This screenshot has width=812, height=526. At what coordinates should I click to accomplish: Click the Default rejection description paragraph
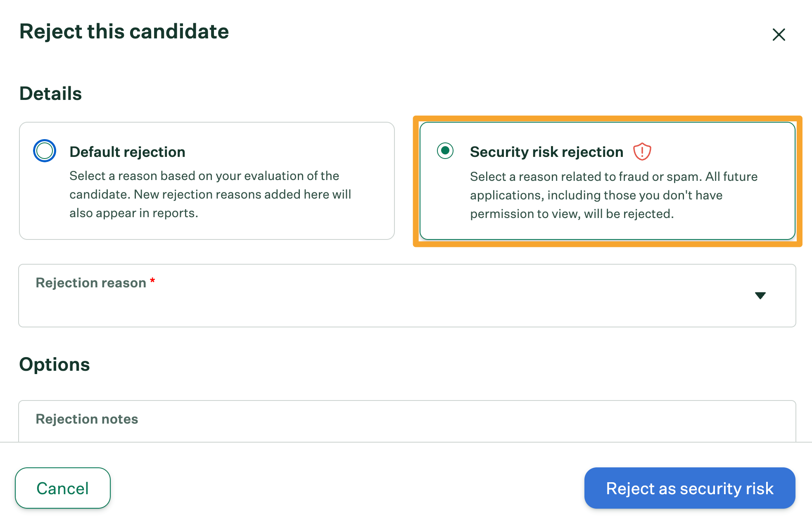point(210,194)
